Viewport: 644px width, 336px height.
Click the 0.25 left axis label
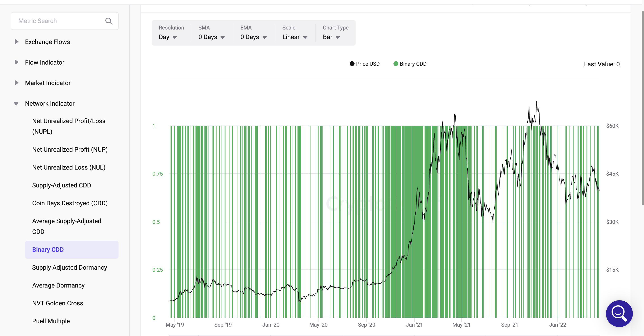pyautogui.click(x=157, y=270)
